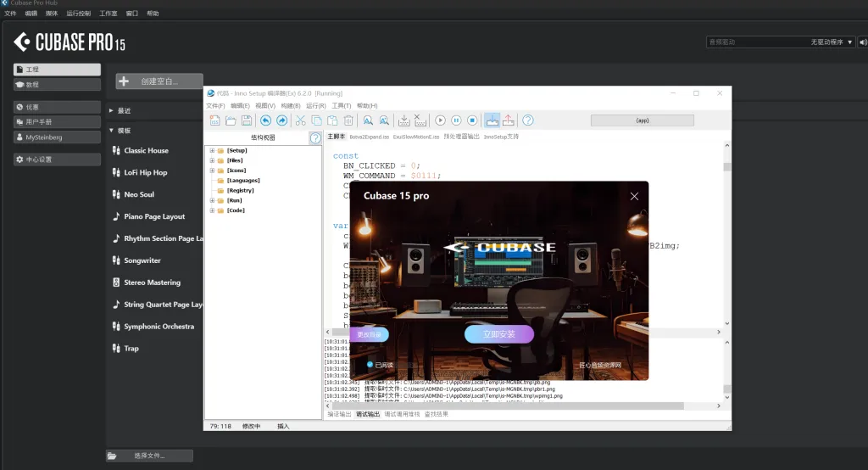Click the blue Undo arrow icon
868x470 pixels.
265,120
